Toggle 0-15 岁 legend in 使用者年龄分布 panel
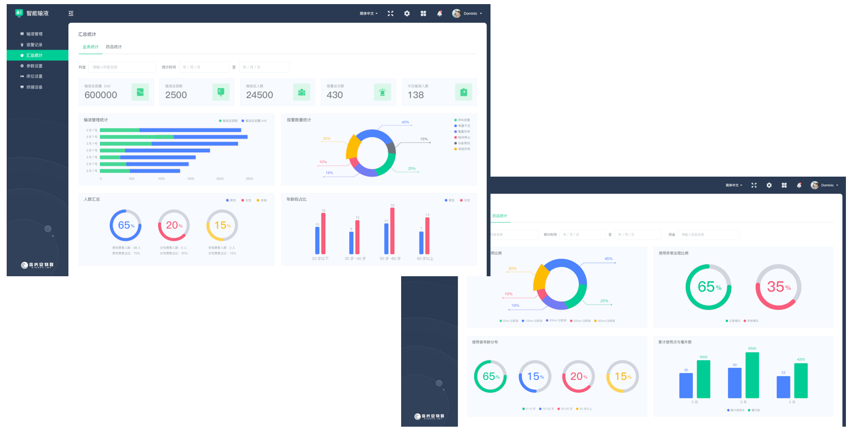 tap(529, 409)
